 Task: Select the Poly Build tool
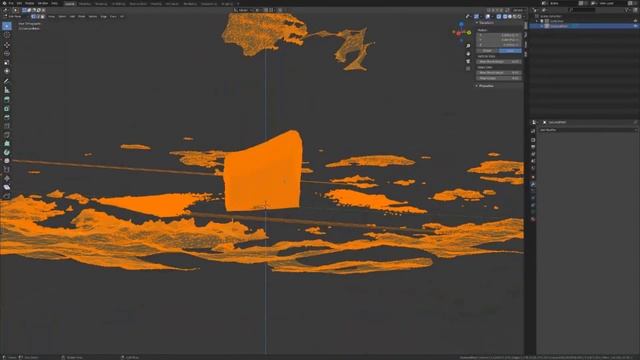pyautogui.click(x=7, y=143)
